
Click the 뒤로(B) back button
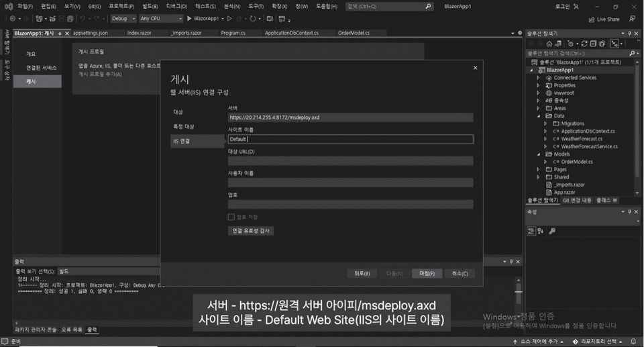(x=362, y=273)
